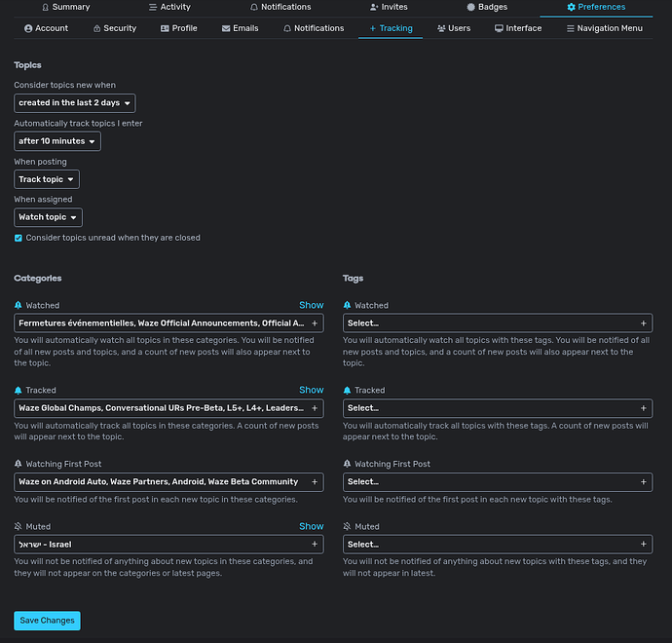Click plus icon in Tracked categories field

314,408
